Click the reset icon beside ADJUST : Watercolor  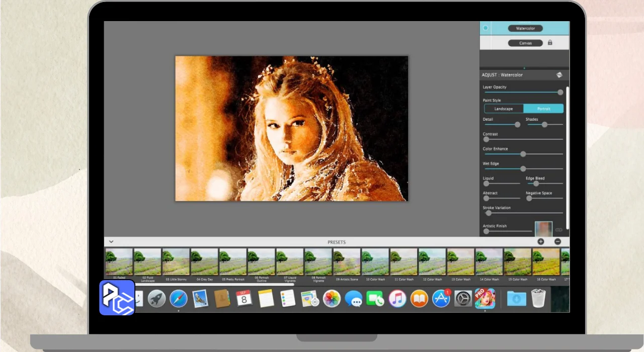559,75
